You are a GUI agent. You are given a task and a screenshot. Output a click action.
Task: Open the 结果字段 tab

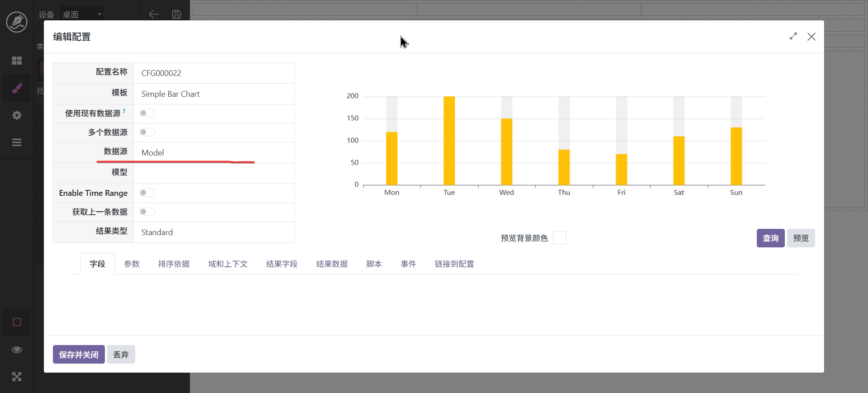282,264
